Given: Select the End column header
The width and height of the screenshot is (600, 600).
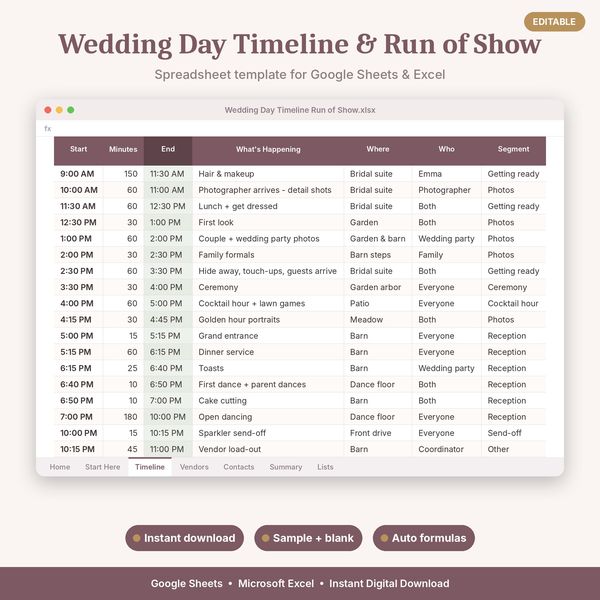Looking at the screenshot, I should tap(168, 149).
